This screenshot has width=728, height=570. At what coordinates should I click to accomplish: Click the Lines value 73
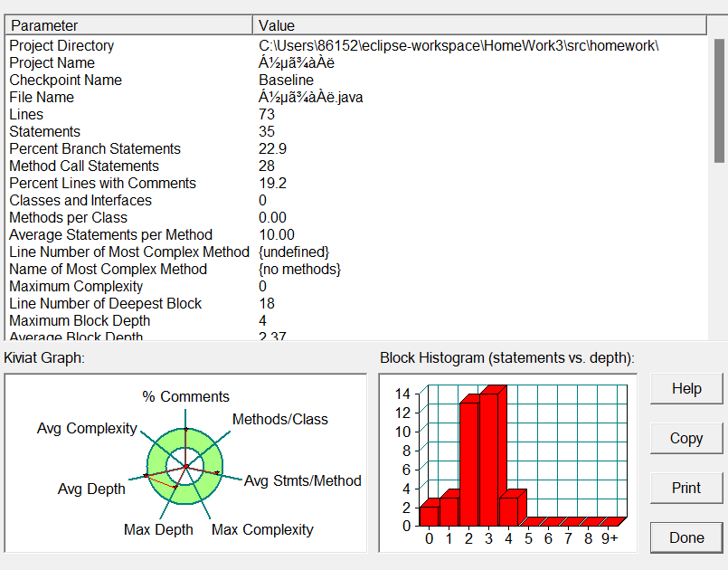(267, 114)
